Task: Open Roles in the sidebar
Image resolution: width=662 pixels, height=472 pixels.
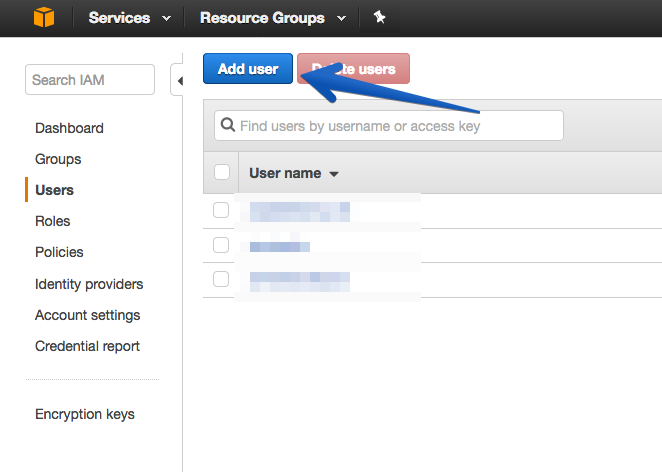Action: pos(53,221)
